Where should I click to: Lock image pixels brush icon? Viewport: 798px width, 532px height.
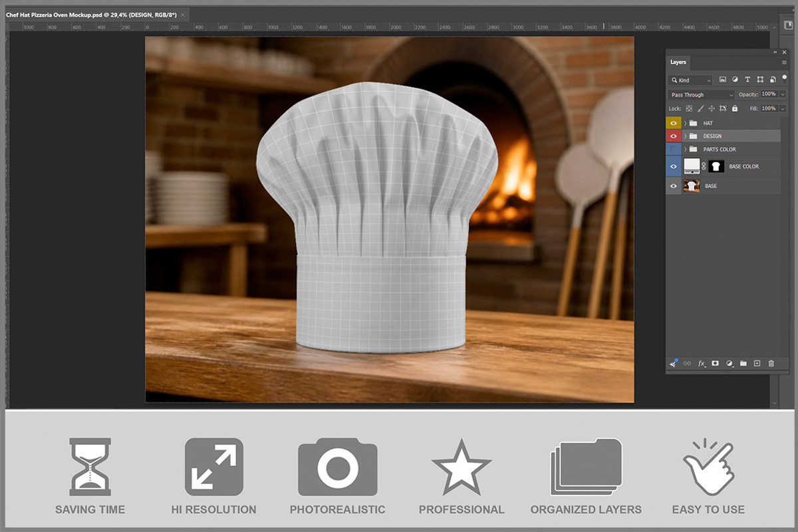point(700,108)
